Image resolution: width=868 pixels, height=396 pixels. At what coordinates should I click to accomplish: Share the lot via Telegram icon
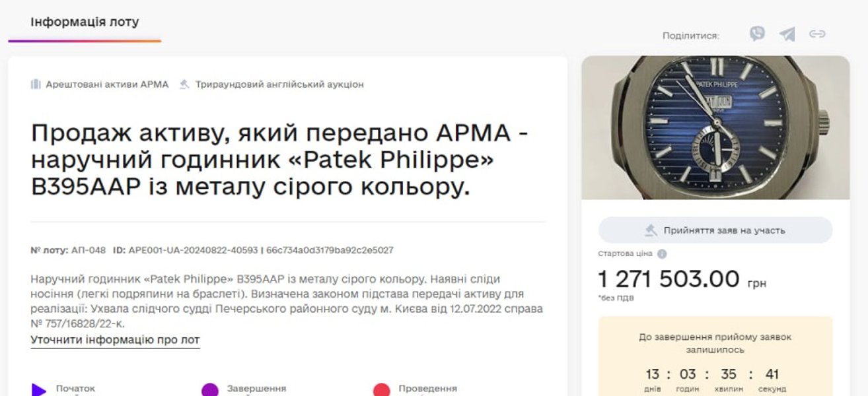pyautogui.click(x=787, y=34)
